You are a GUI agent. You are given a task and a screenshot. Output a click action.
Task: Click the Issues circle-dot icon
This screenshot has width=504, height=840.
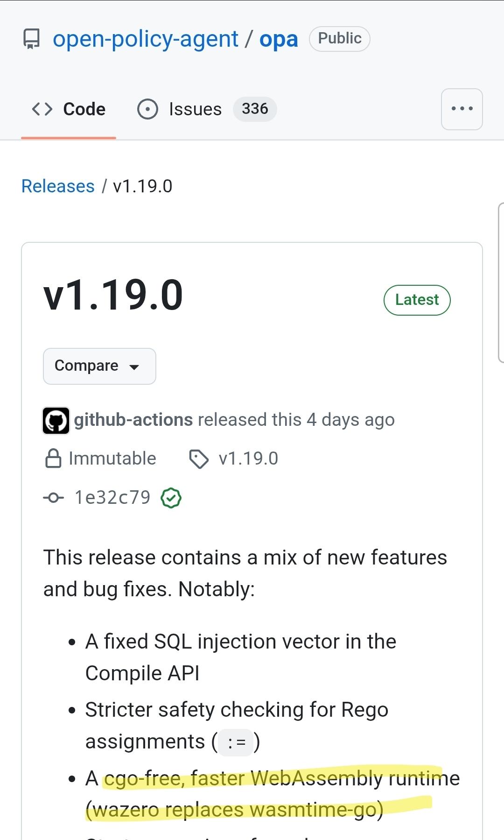click(147, 109)
